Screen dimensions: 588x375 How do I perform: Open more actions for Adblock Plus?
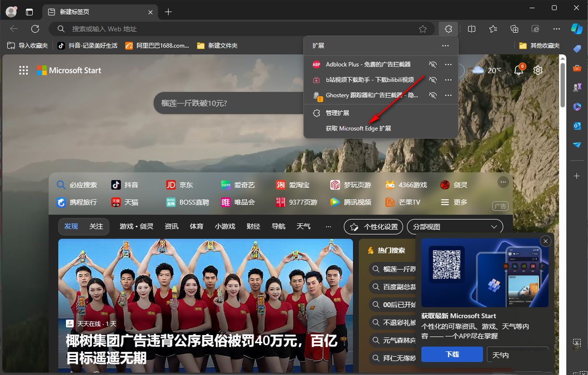click(448, 64)
